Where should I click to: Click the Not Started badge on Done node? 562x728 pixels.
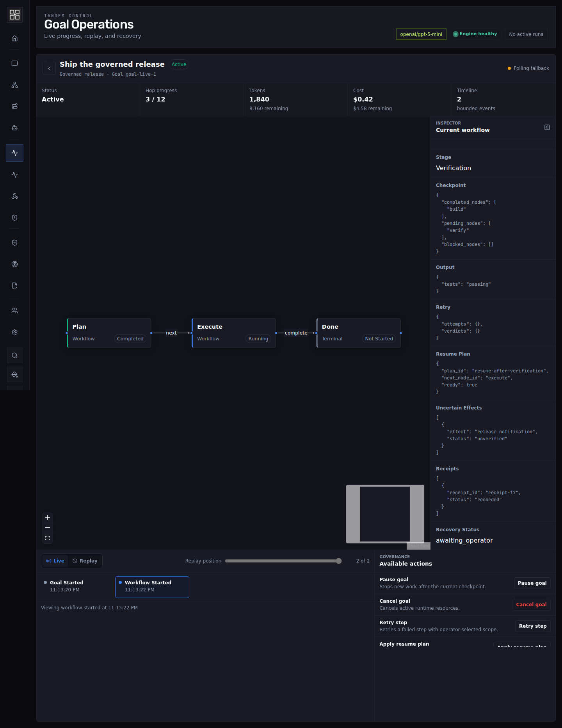point(379,339)
